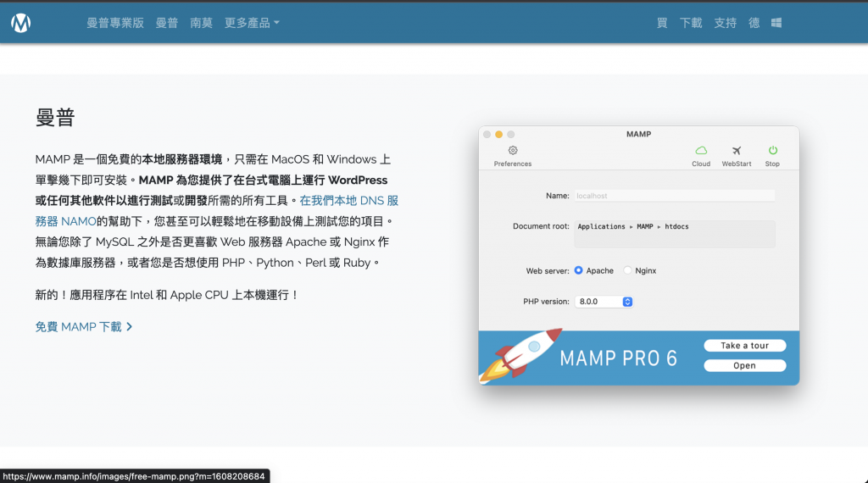The width and height of the screenshot is (868, 483).
Task: Open the Windows icon in the top navigation
Action: 776,23
